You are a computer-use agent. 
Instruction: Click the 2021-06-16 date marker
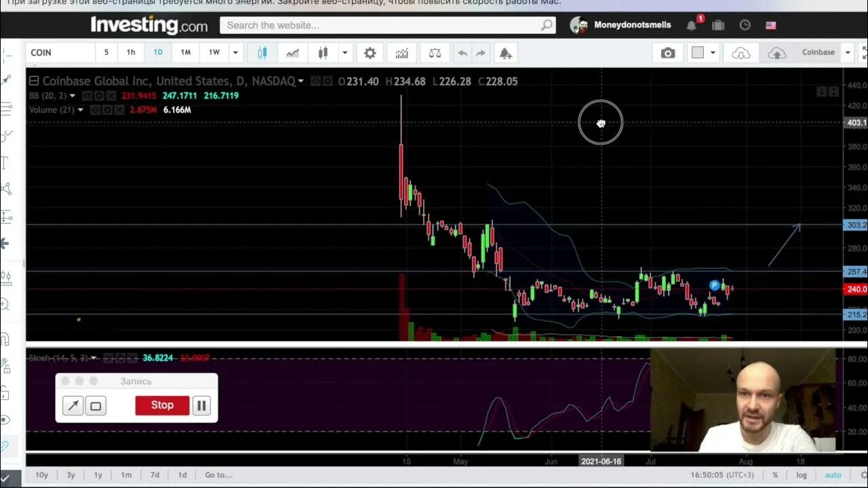point(601,461)
